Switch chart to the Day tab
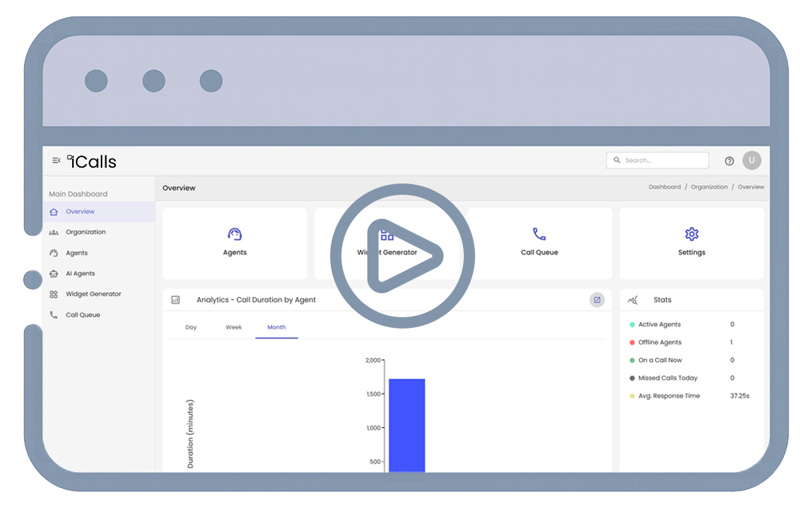This screenshot has height=521, width=812. 191,328
